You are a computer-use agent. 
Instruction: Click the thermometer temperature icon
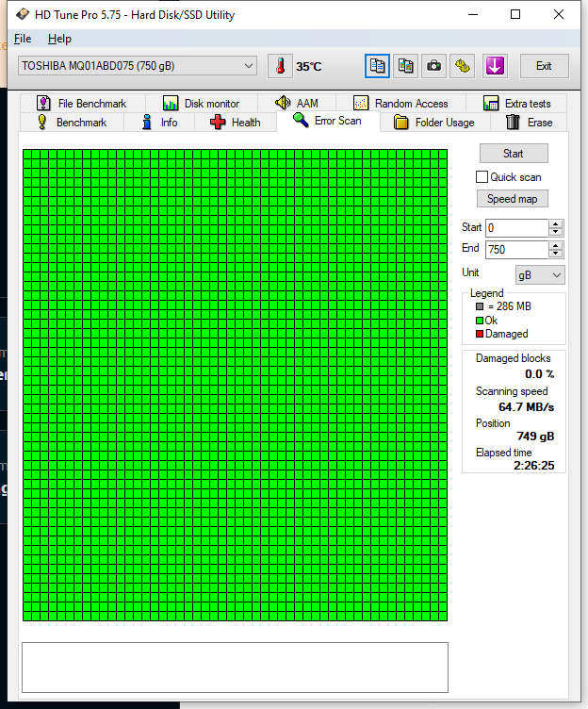click(280, 66)
